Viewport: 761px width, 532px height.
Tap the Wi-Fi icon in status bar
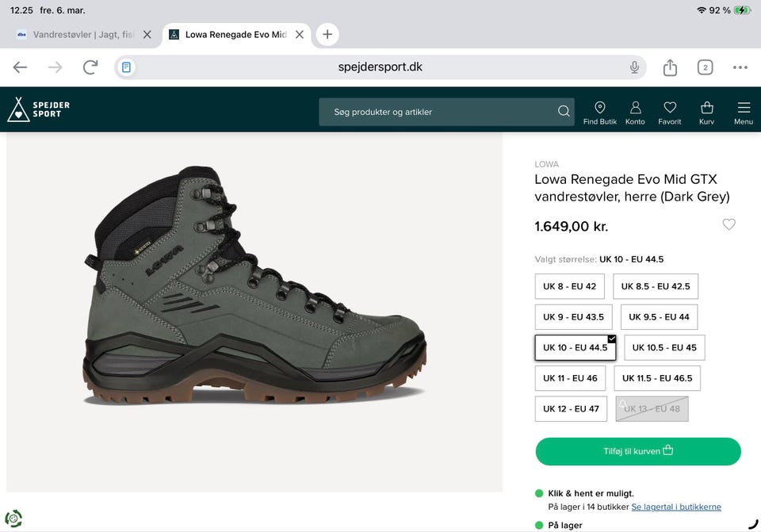(701, 10)
